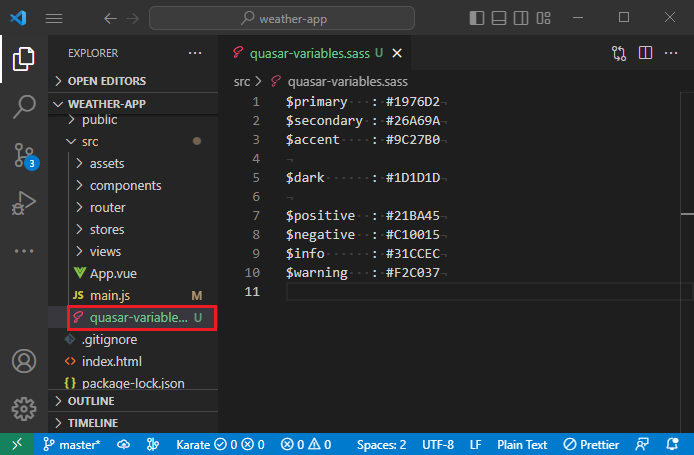The width and height of the screenshot is (694, 455).
Task: Expand the router folder
Action: point(133,208)
